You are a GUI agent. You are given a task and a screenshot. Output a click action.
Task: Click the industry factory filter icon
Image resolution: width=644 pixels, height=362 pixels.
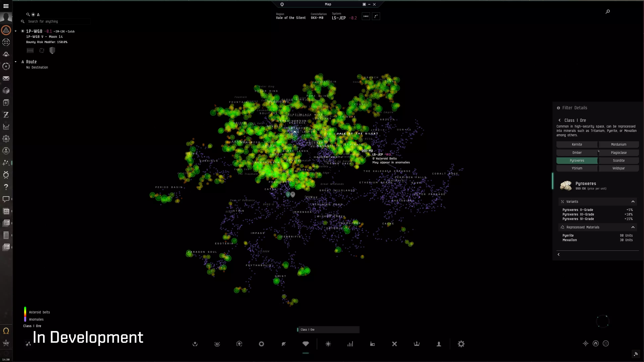[372, 344]
